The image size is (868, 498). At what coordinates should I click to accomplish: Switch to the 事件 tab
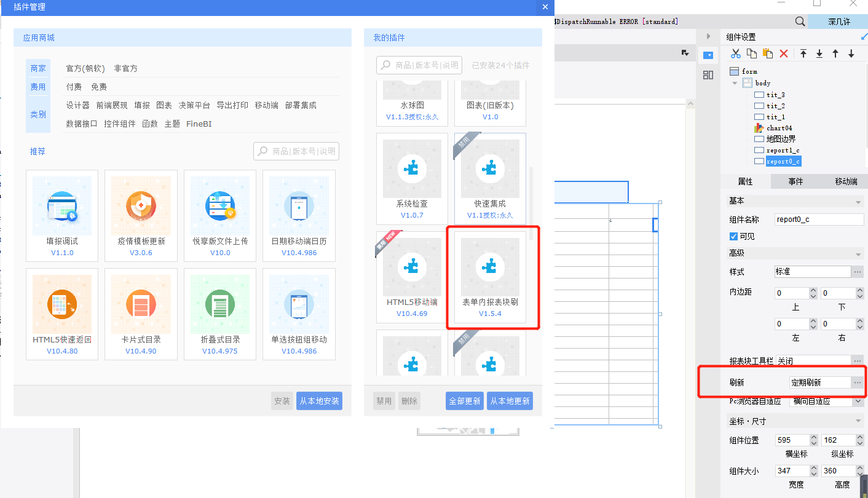pos(795,181)
